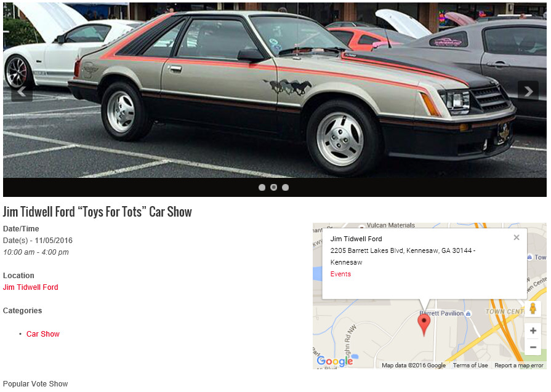This screenshot has width=551, height=392.
Task: Click the red map location pin
Action: (x=424, y=324)
